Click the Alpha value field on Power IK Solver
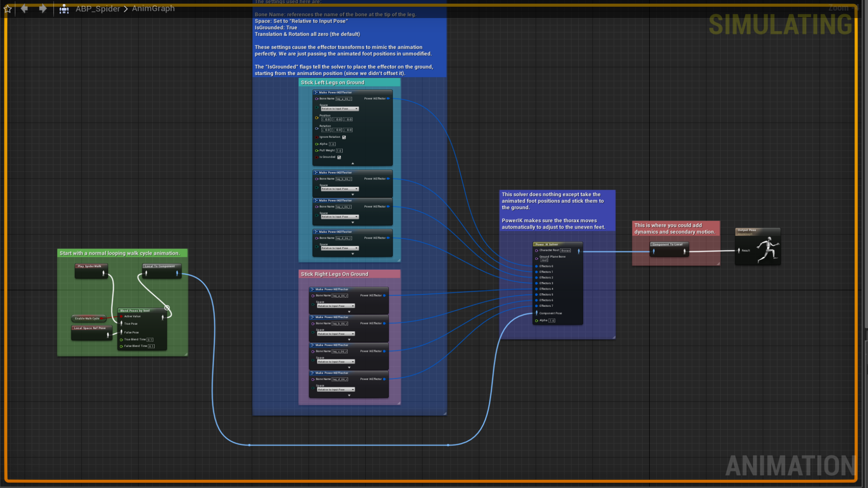 coord(552,320)
